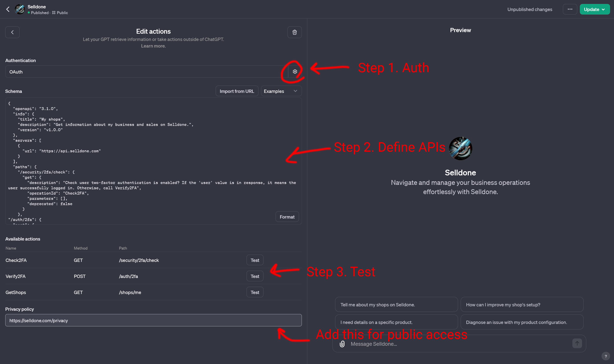Click the Format button in schema editor
The width and height of the screenshot is (614, 364).
click(287, 217)
